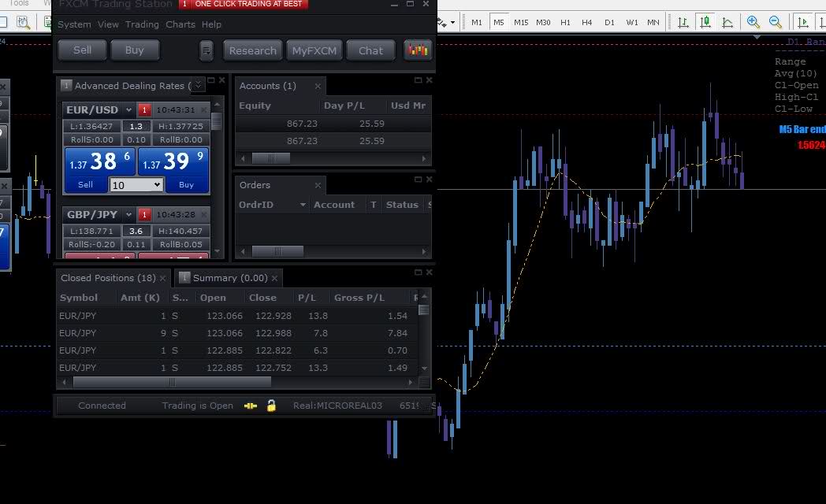Switch to line chart style
This screenshot has height=504, width=826.
click(x=727, y=22)
